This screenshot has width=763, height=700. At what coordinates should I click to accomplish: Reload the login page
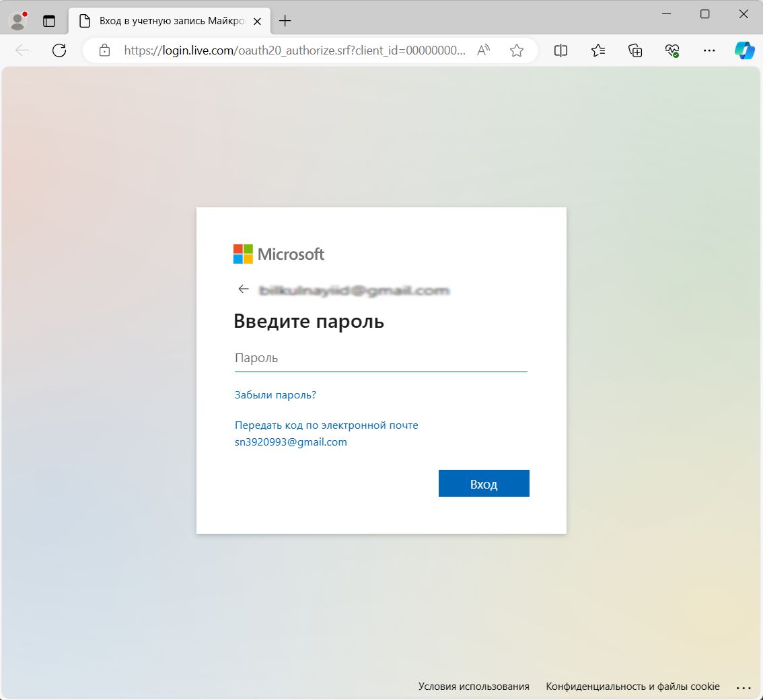[59, 50]
